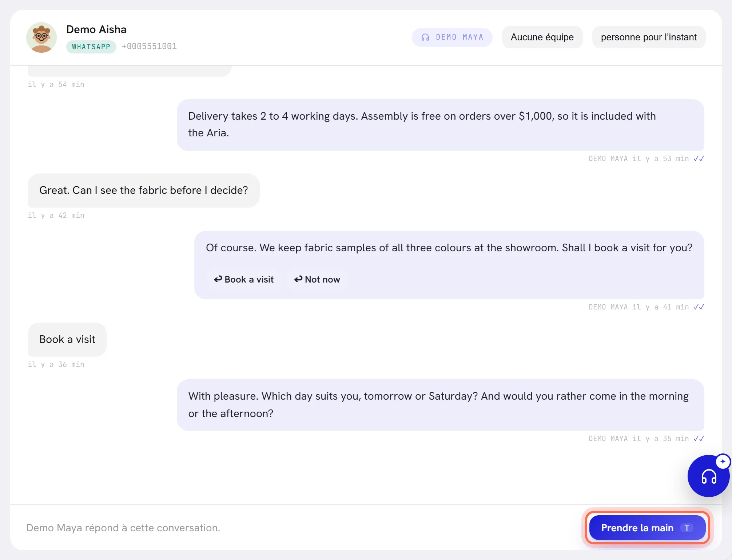Click the message "Great. Can I see the fabric before I decide?"
The width and height of the screenshot is (732, 560).
click(x=143, y=190)
